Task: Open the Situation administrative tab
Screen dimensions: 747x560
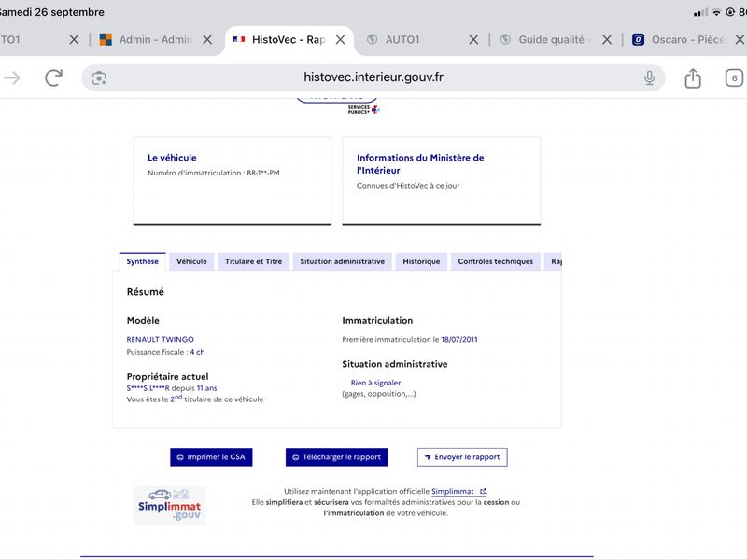Action: pos(342,261)
